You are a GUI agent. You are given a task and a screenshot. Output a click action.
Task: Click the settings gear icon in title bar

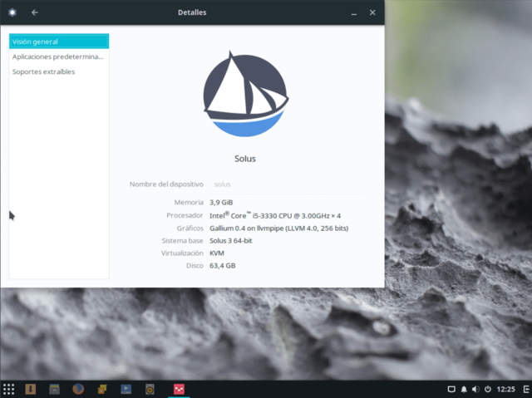click(12, 12)
